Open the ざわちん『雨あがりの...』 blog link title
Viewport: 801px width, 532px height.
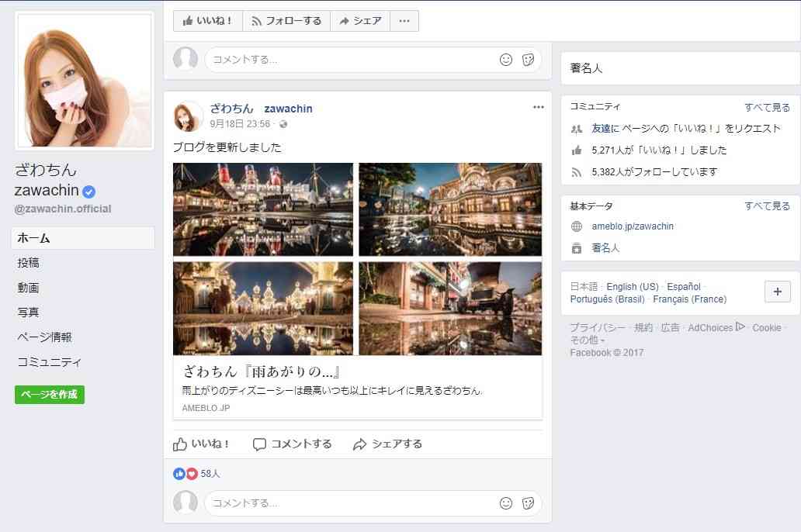(262, 371)
